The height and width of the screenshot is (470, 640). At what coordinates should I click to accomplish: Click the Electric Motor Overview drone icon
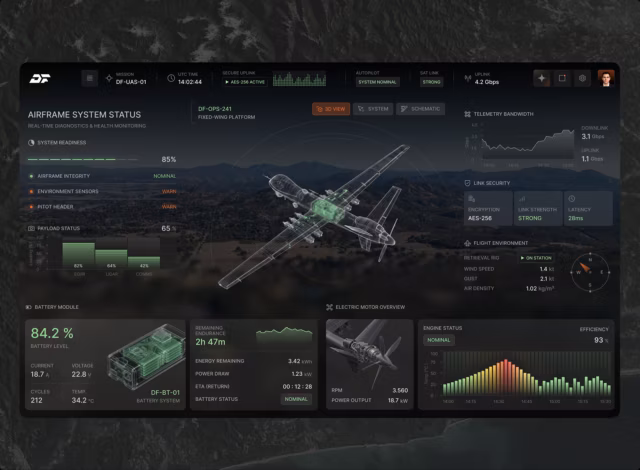[329, 307]
